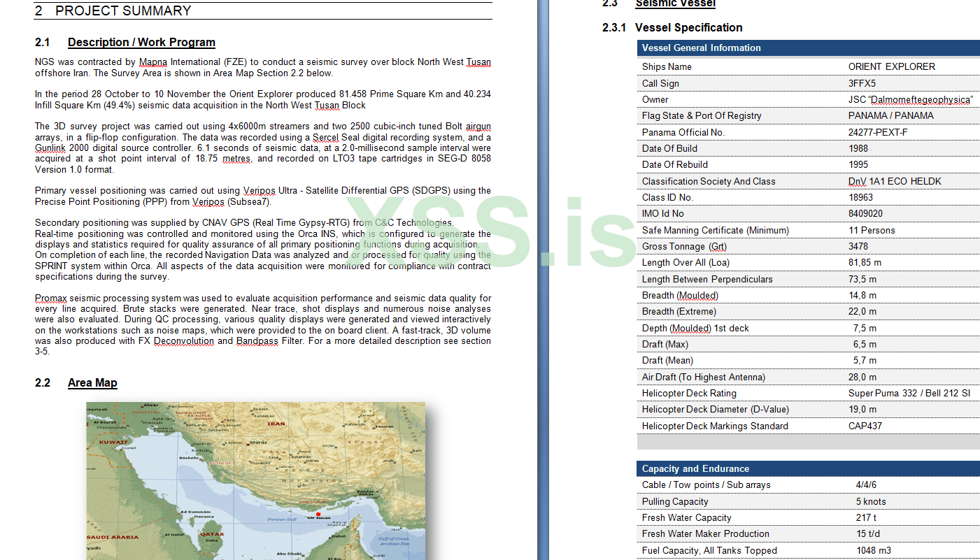Click the '2 PROJECT SUMMARY' heading
This screenshot has height=560, width=980.
click(x=113, y=10)
